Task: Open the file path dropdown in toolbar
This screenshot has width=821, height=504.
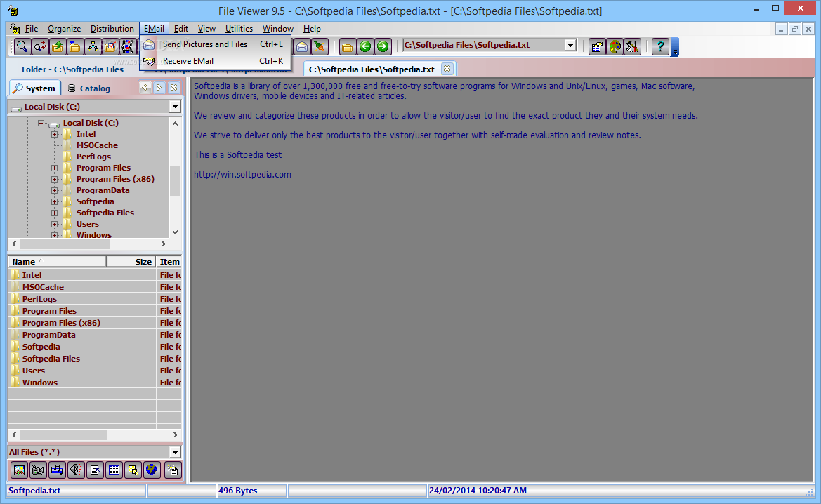Action: [x=570, y=46]
